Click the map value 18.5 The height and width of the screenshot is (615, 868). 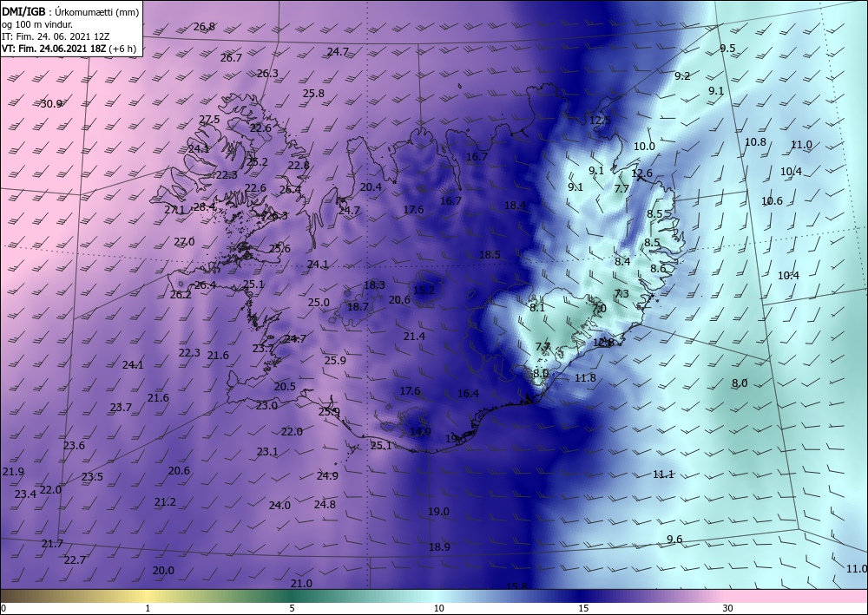(x=490, y=254)
